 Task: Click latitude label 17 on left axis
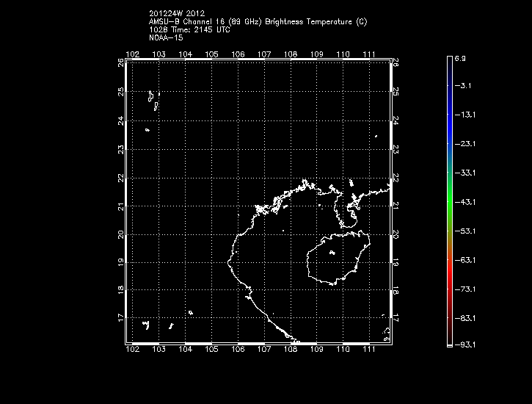pos(121,318)
